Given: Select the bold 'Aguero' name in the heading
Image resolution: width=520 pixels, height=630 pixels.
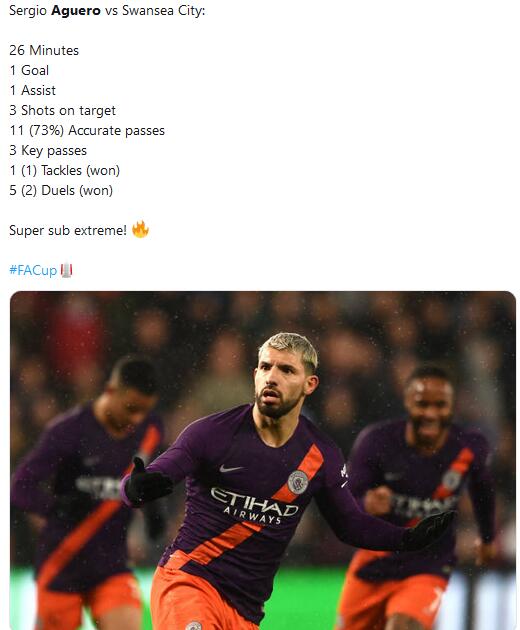Looking at the screenshot, I should coord(76,10).
